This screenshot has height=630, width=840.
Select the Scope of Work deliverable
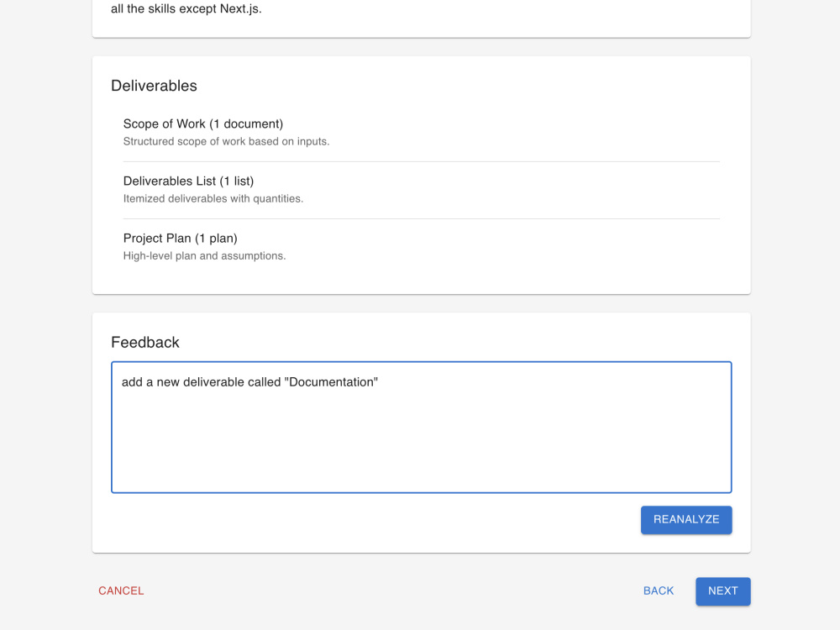pyautogui.click(x=421, y=133)
